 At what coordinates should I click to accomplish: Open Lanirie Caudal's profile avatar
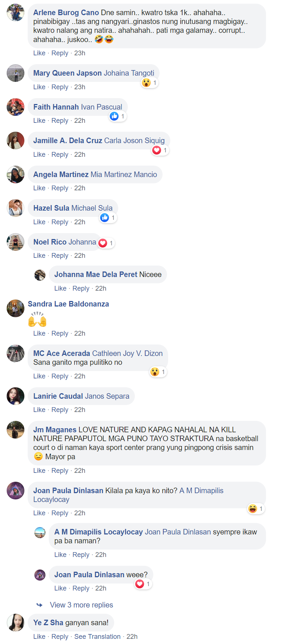tap(16, 396)
